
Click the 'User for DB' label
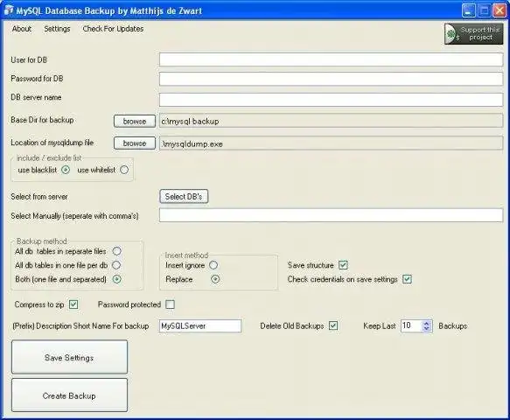(x=29, y=59)
